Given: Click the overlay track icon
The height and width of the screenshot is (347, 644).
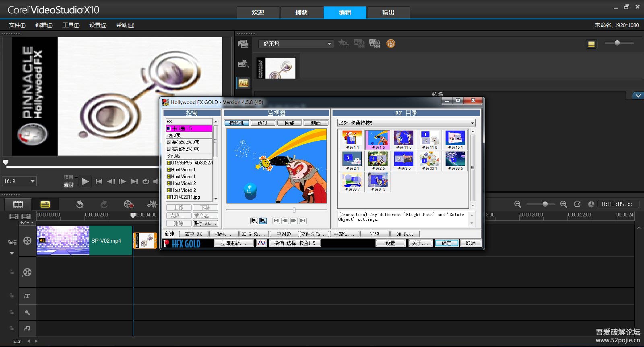Looking at the screenshot, I should click(x=27, y=272).
